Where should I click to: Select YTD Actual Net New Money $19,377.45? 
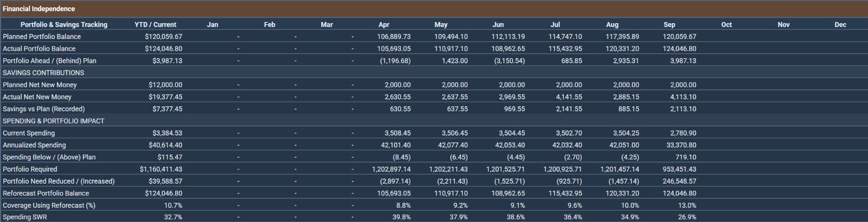click(x=165, y=97)
